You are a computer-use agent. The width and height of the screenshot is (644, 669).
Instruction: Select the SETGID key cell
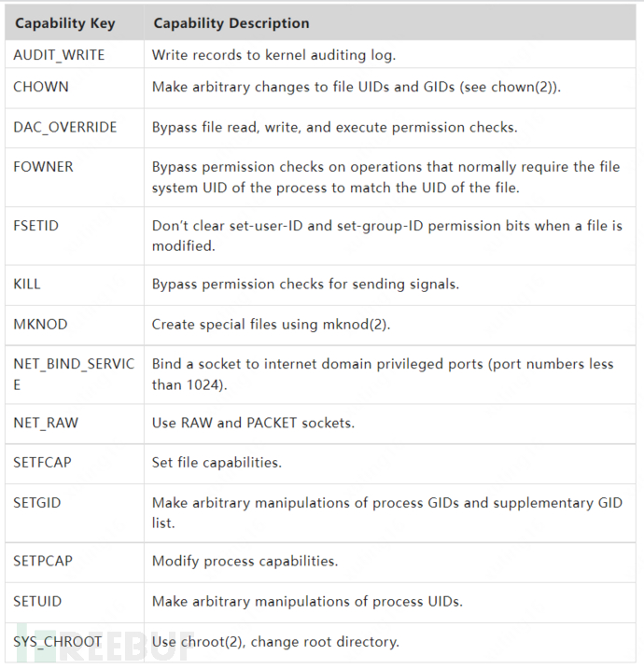click(37, 503)
